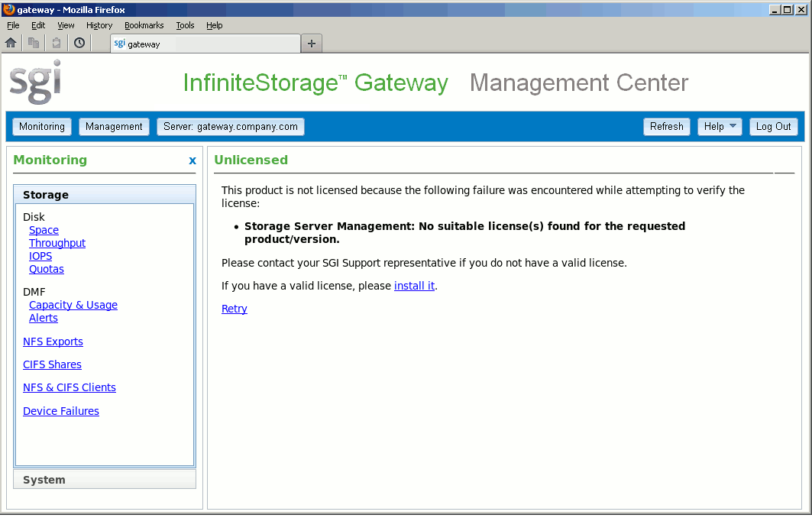Open the Throughput link
The width and height of the screenshot is (812, 518).
pos(57,243)
